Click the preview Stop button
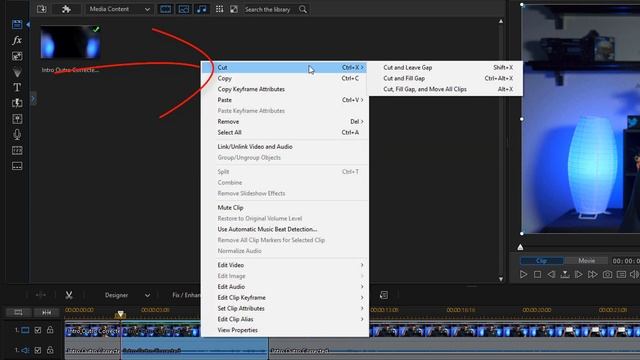This screenshot has height=360, width=640. click(538, 275)
